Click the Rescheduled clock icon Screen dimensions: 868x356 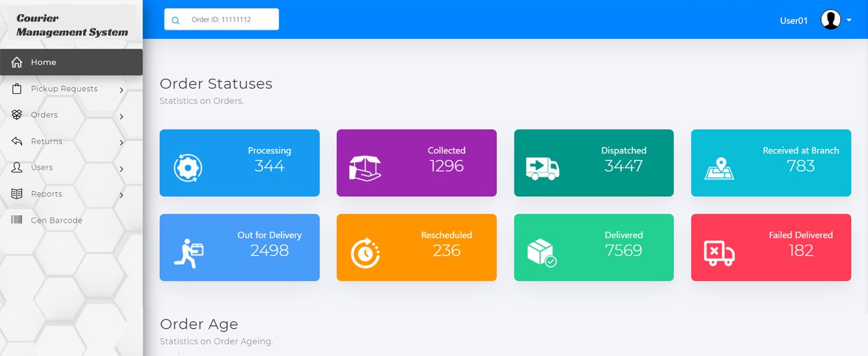[365, 253]
